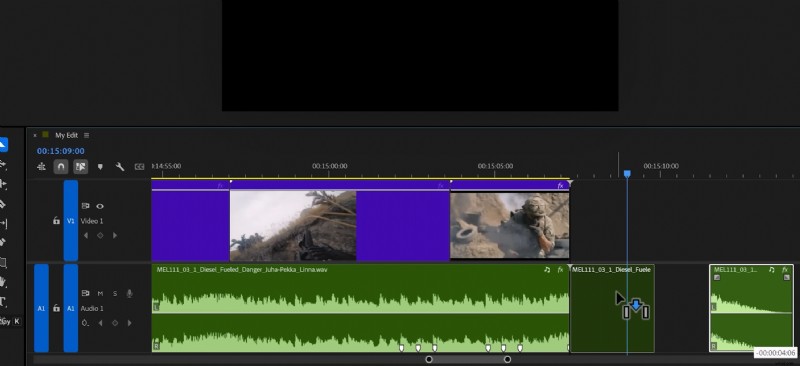
Task: Select the Rectangle tool
Action: click(x=3, y=262)
